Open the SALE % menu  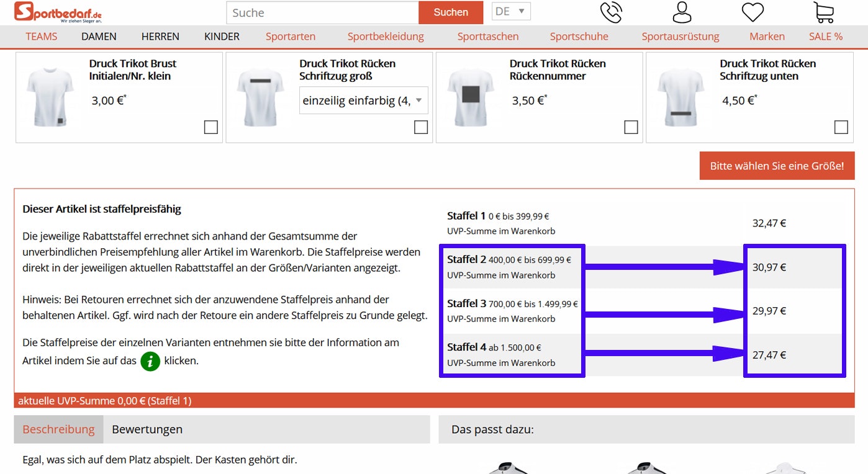[x=825, y=36]
